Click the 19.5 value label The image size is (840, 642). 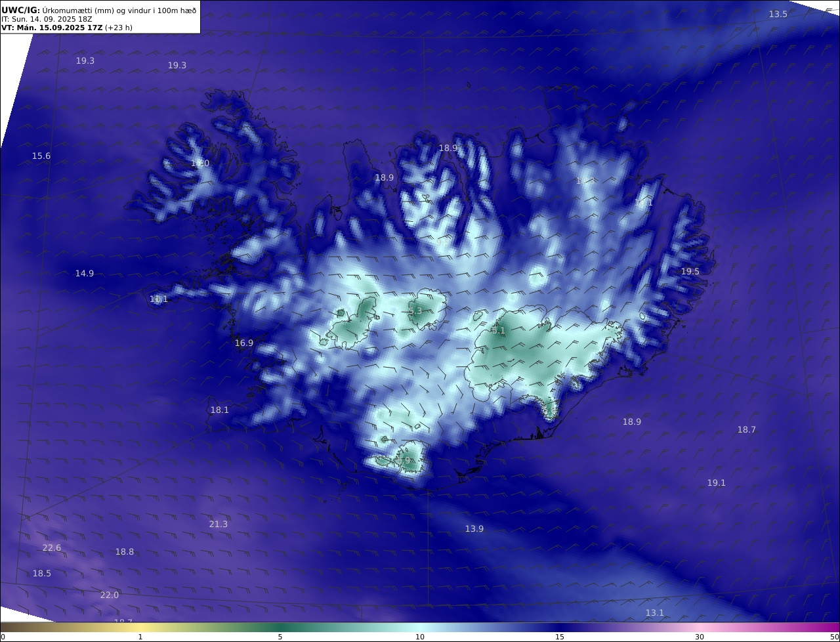point(690,272)
